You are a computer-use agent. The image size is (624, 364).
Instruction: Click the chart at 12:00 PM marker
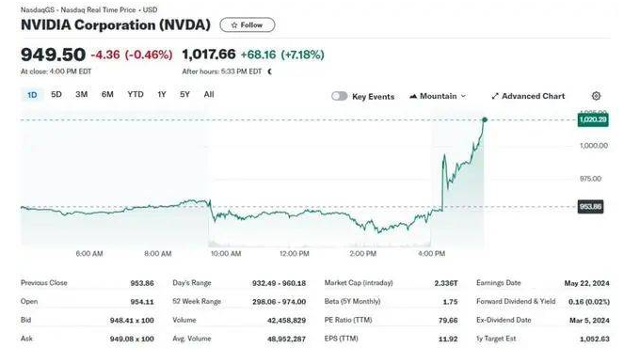pos(294,253)
